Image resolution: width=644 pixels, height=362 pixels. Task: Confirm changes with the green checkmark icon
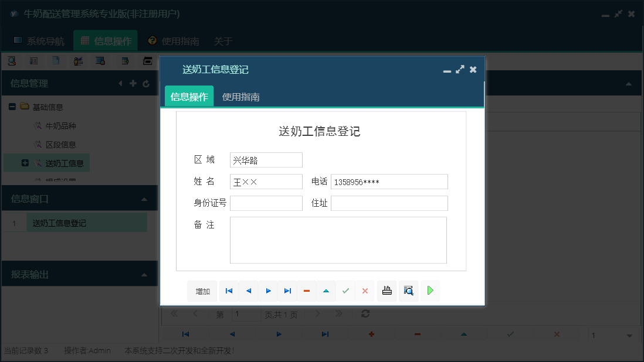pyautogui.click(x=345, y=291)
